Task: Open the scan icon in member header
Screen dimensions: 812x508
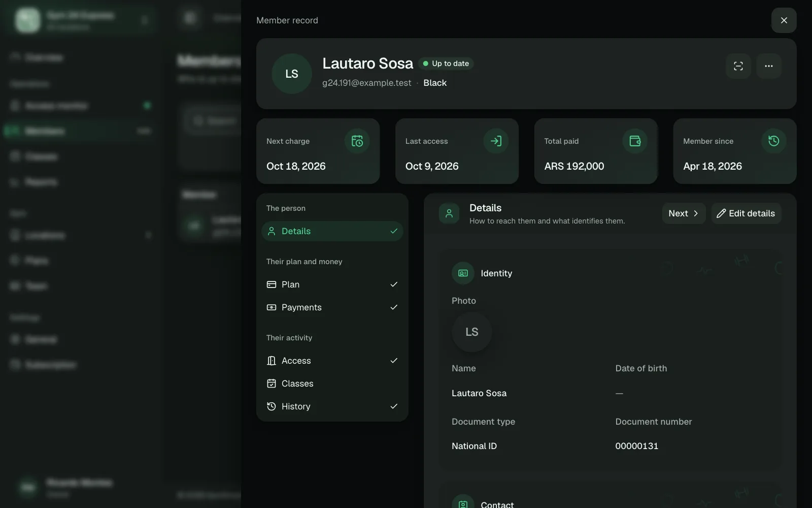Action: (738, 66)
